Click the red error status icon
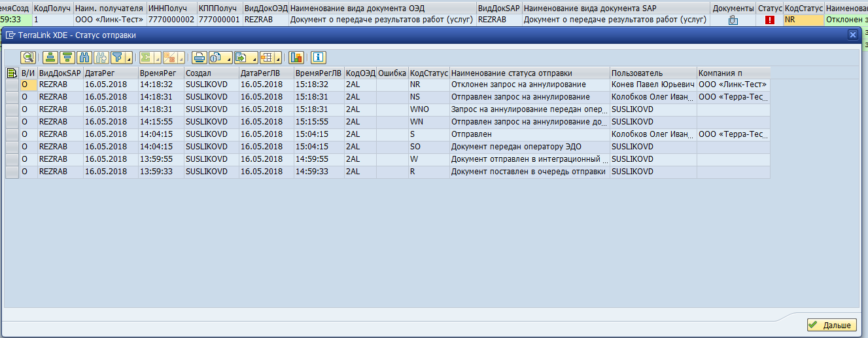 click(x=769, y=20)
